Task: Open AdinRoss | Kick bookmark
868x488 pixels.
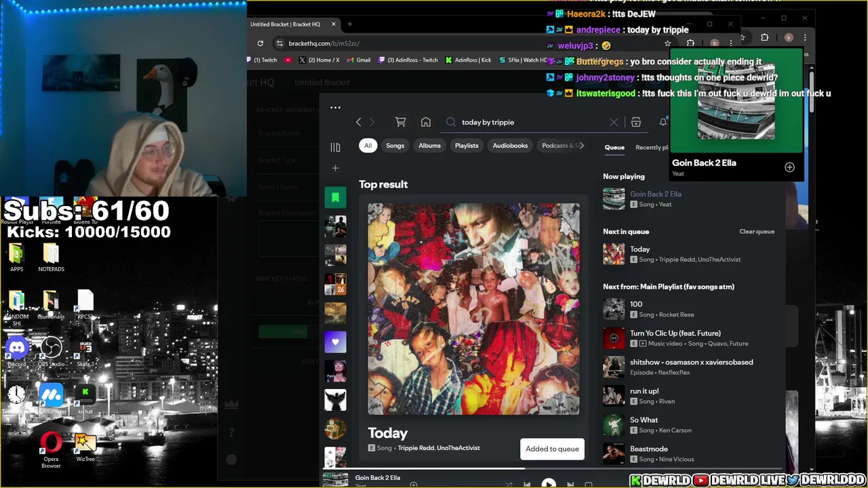Action: (469, 60)
